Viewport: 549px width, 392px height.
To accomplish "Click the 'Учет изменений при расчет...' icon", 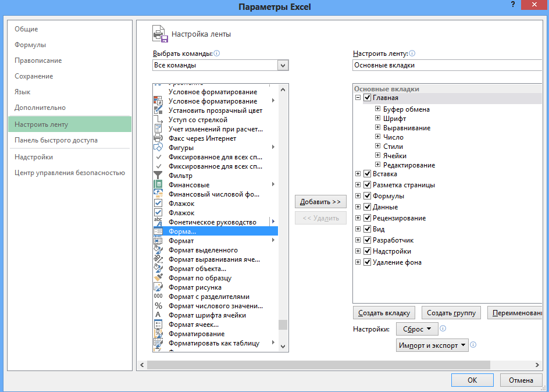I will click(158, 129).
